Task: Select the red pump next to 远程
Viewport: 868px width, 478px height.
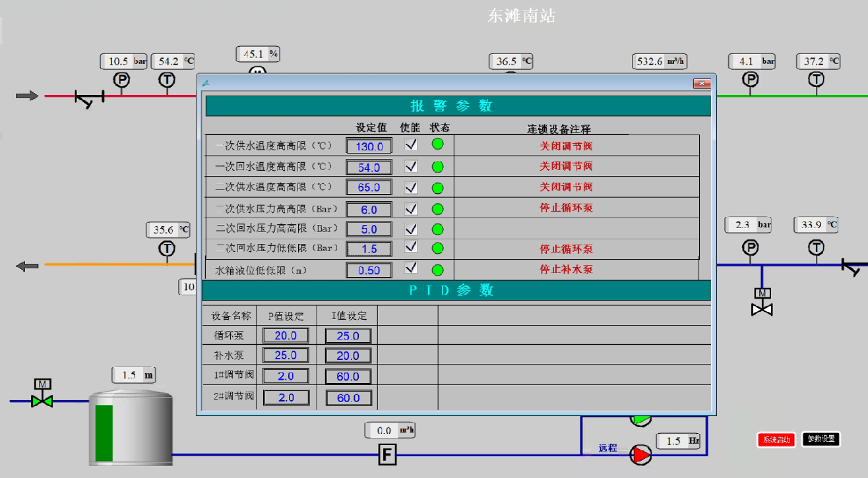Action: (640, 454)
